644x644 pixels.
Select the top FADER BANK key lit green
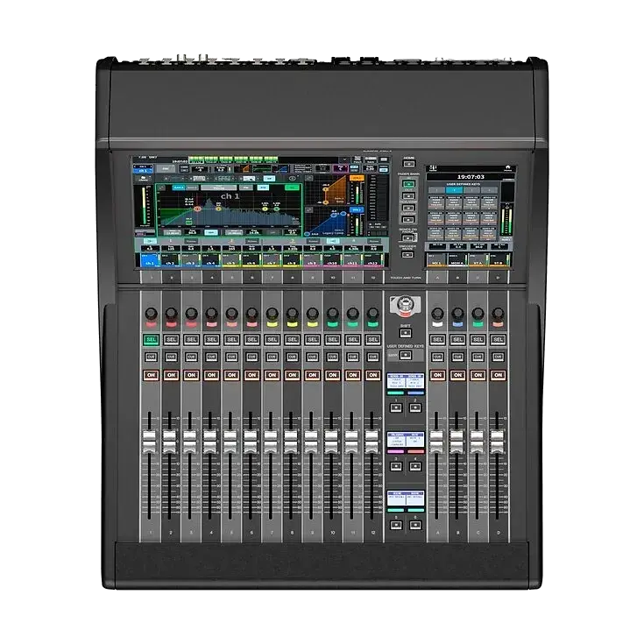pos(407,184)
